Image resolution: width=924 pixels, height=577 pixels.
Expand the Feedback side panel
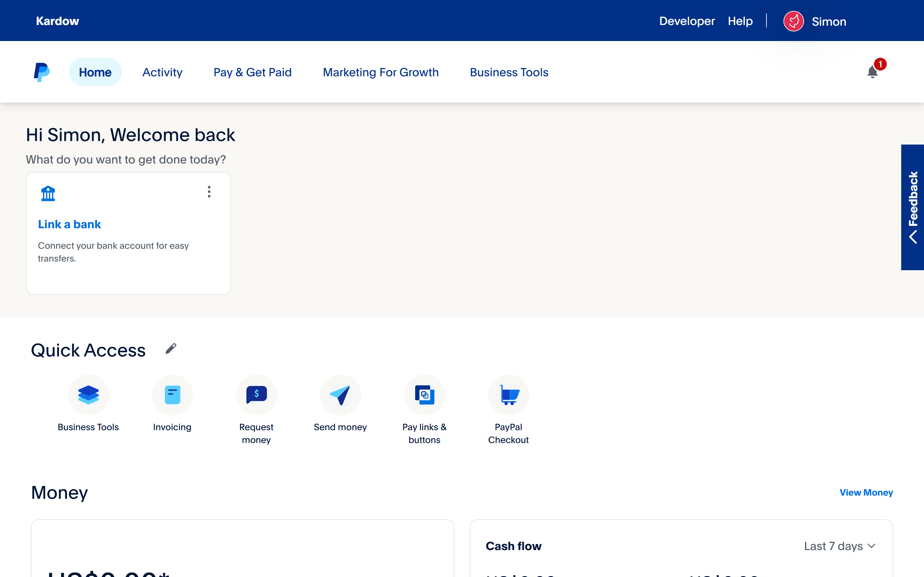coord(912,207)
